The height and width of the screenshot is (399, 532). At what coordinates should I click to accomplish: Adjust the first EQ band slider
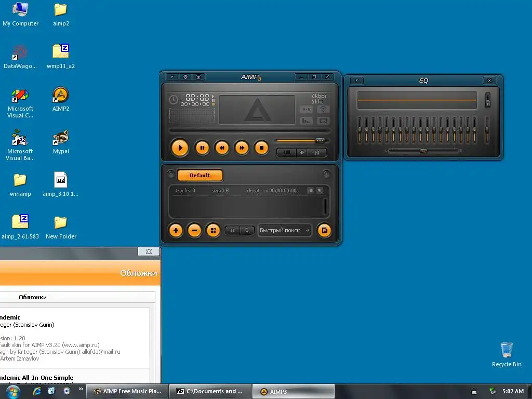360,129
